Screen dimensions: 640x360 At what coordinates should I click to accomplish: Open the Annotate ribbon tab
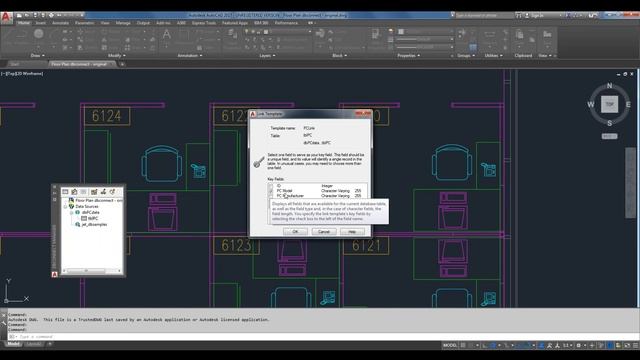click(60, 23)
